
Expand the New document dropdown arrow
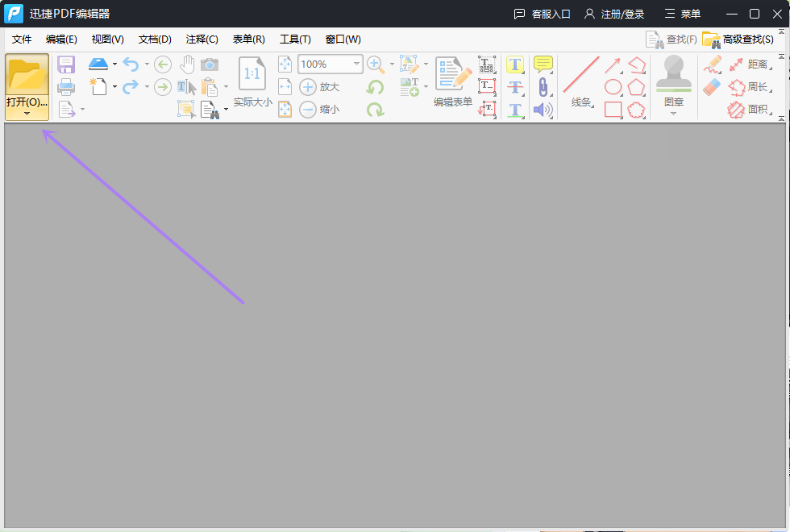(114, 87)
